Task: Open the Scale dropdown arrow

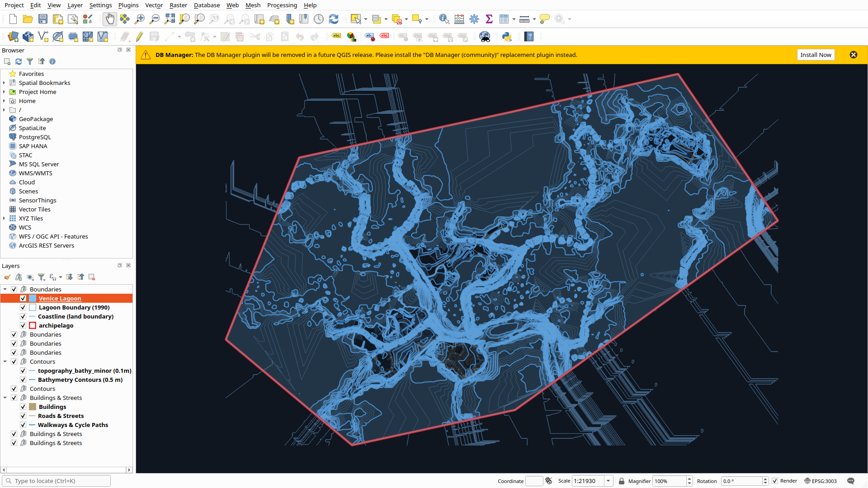Action: click(x=608, y=481)
